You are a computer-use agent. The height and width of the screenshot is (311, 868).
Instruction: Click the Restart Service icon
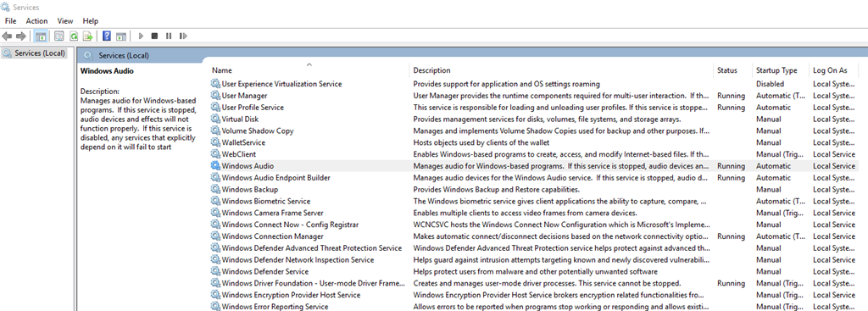click(x=183, y=36)
